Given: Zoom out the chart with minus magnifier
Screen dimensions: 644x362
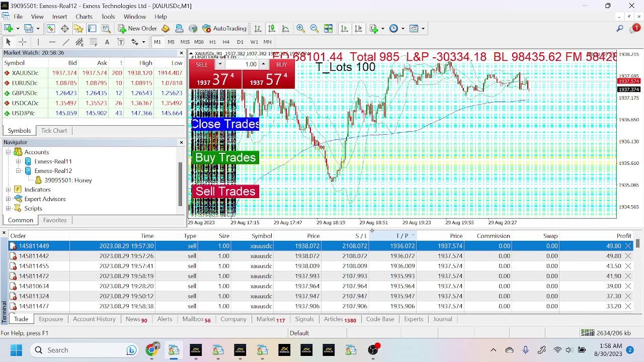Looking at the screenshot, I should pyautogui.click(x=314, y=29).
